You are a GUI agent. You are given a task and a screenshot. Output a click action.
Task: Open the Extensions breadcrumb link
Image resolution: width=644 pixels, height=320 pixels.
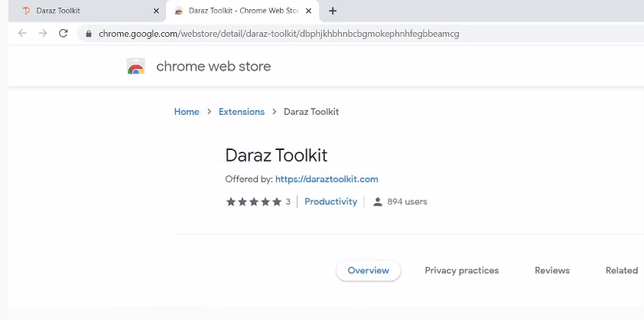(x=242, y=112)
